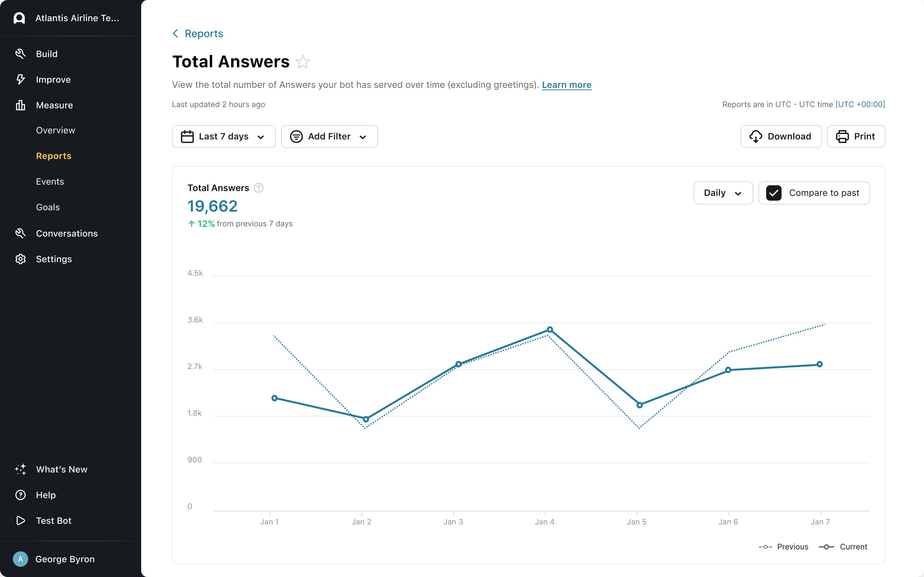Click the Test Bot play icon
The image size is (924, 577).
pos(20,521)
